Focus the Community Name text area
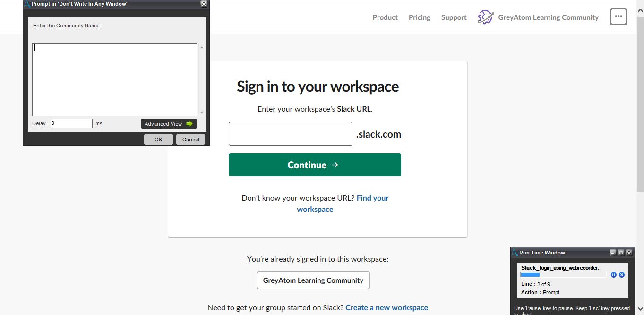This screenshot has height=315, width=644. (x=115, y=79)
